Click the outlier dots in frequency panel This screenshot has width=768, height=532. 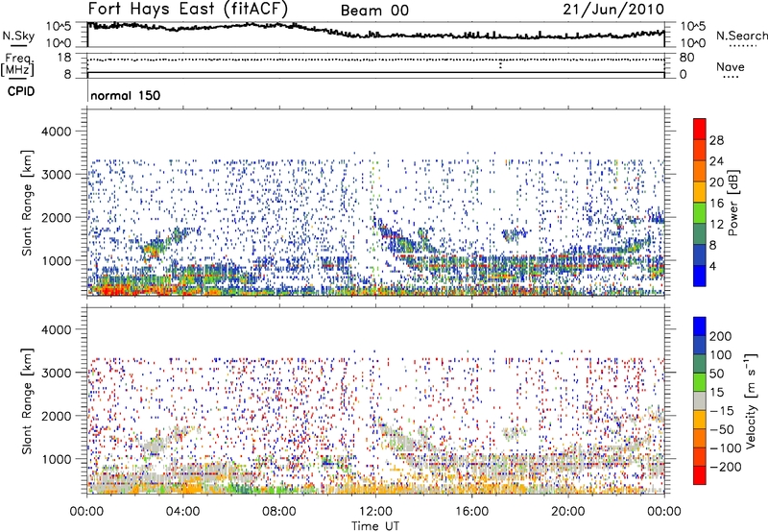click(500, 63)
